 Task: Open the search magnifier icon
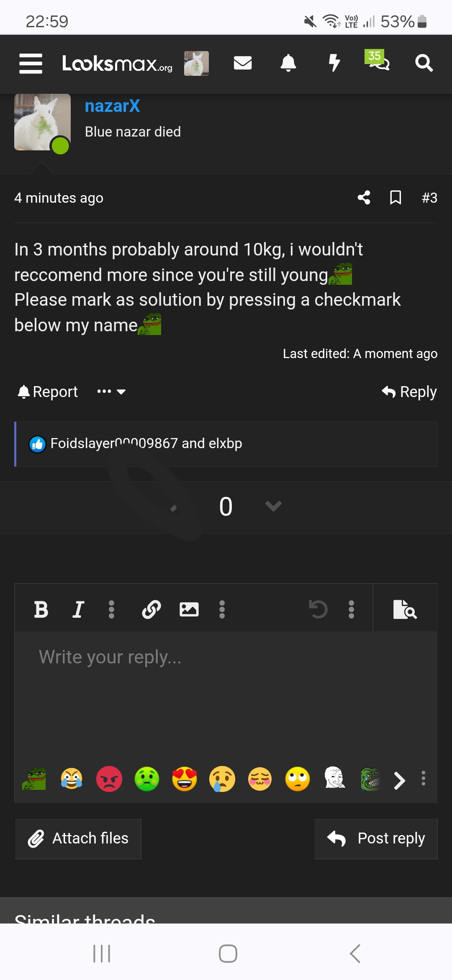[424, 63]
